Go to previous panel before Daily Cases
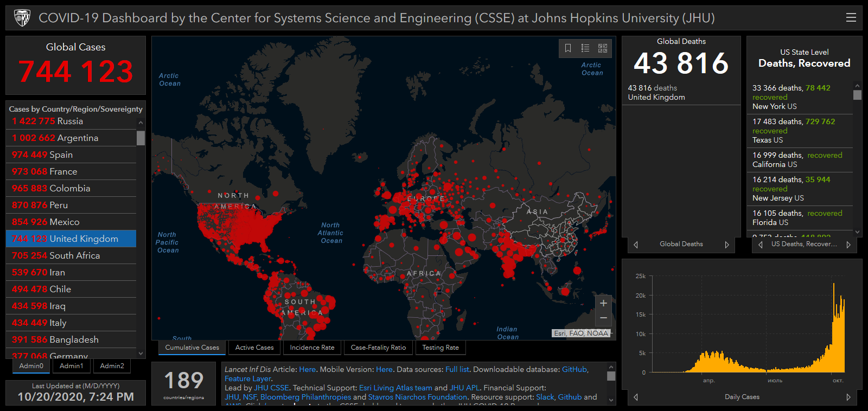 (x=636, y=397)
